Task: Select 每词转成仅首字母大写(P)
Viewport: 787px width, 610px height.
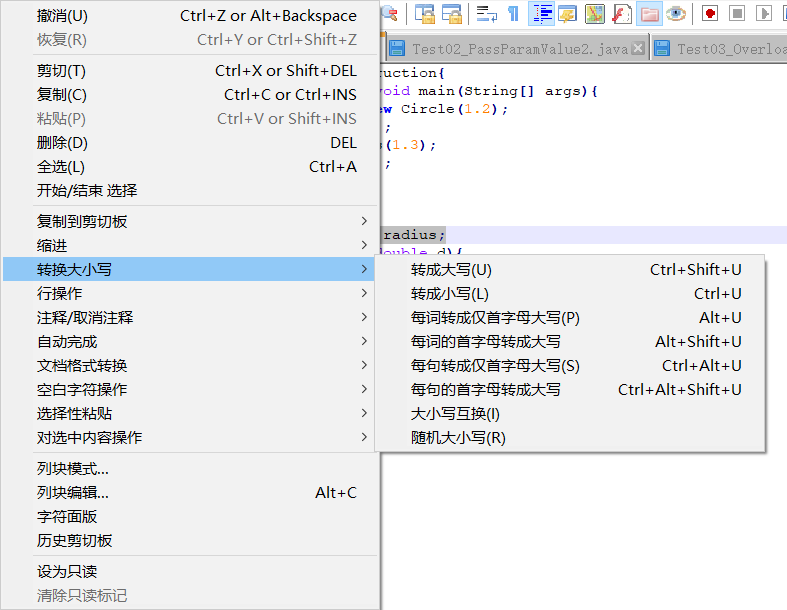Action: [570, 318]
